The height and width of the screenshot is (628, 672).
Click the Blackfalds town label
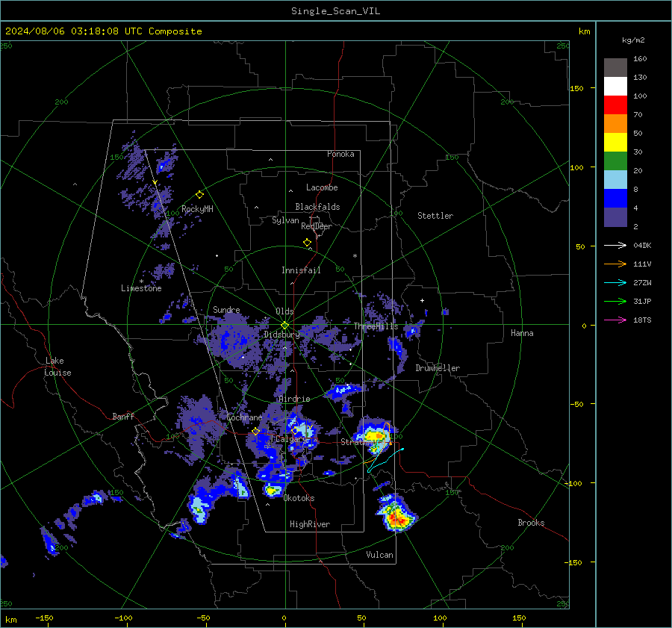[x=317, y=207]
